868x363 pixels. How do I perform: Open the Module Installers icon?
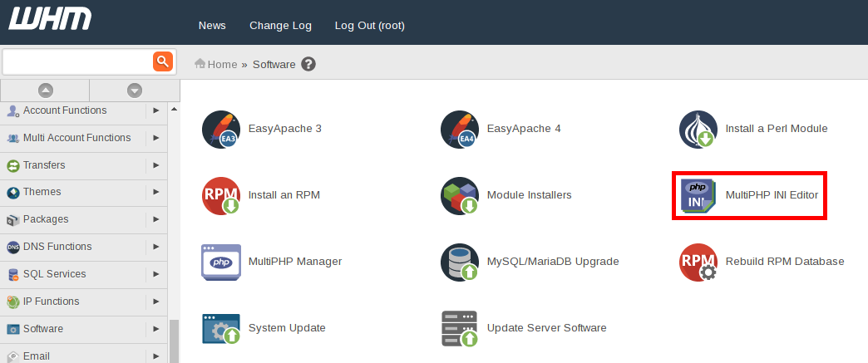coord(460,196)
